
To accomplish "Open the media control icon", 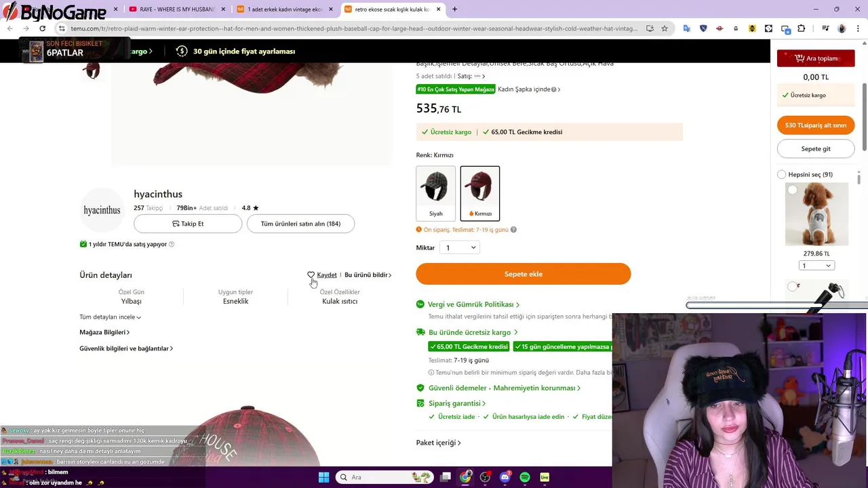I will (825, 28).
